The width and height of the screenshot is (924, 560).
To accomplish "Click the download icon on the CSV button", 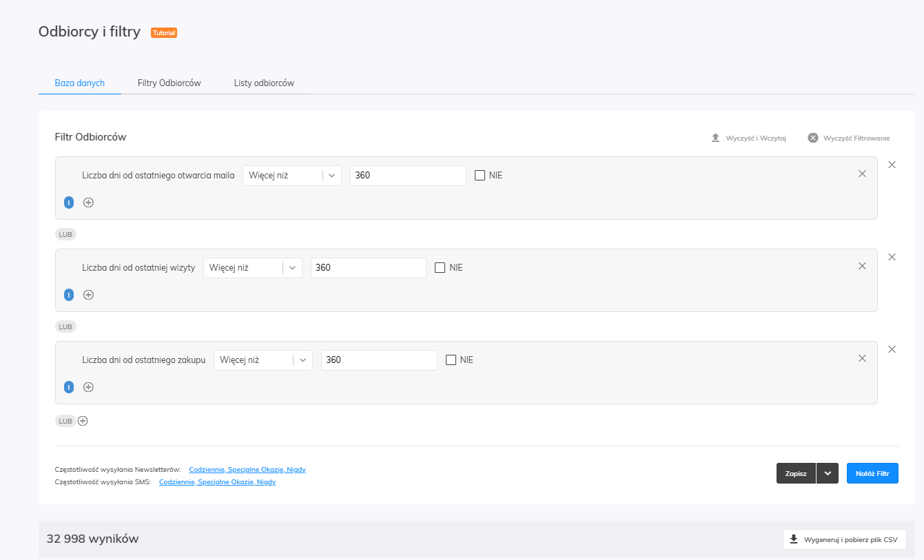I will tap(794, 539).
